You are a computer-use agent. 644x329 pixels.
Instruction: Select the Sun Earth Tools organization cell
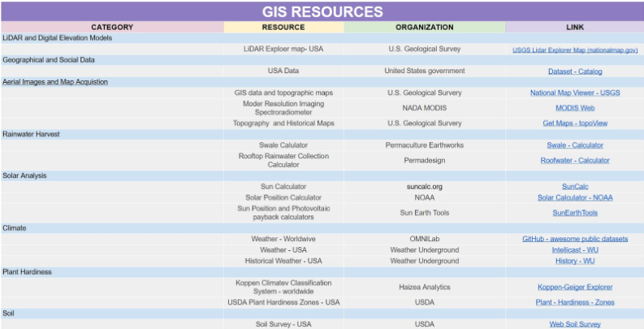(425, 213)
